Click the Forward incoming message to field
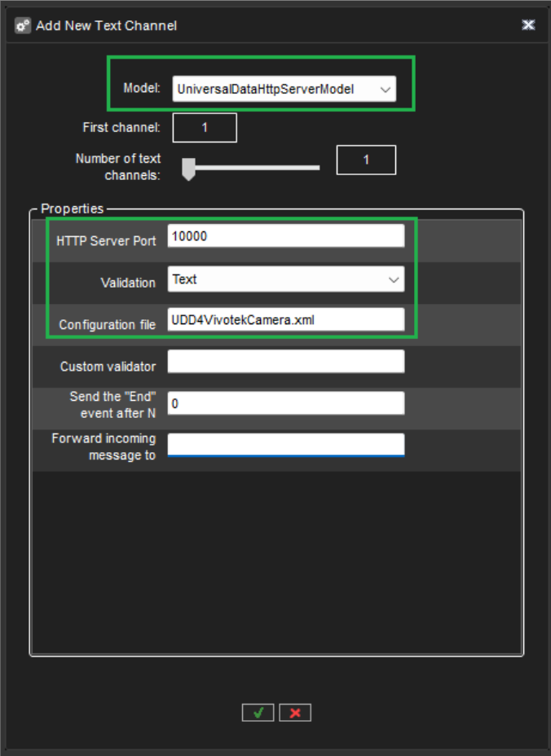The width and height of the screenshot is (551, 756). [x=285, y=445]
